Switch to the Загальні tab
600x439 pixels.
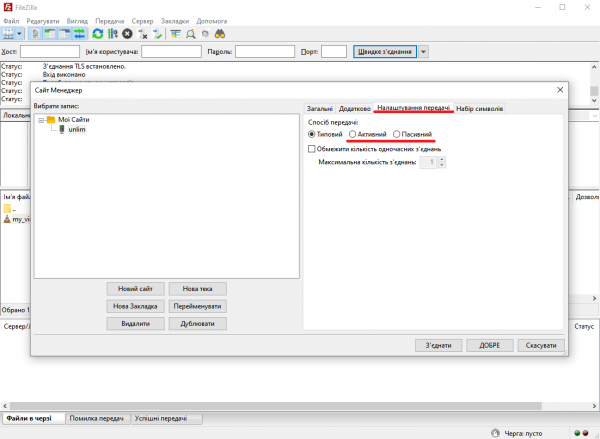(319, 108)
